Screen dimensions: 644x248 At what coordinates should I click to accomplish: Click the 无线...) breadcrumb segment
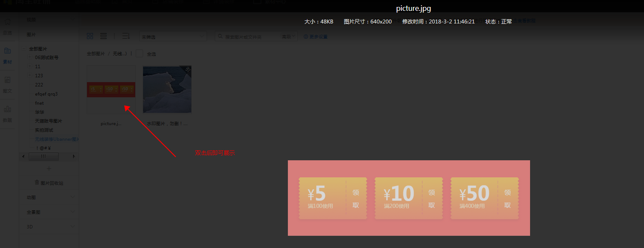[x=120, y=54]
